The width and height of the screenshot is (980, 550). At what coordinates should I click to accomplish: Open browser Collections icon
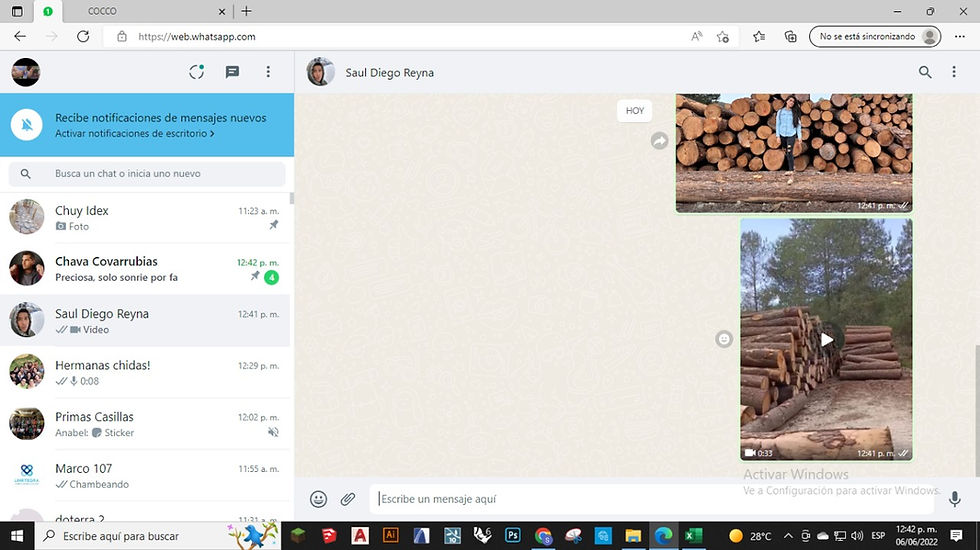click(x=791, y=36)
